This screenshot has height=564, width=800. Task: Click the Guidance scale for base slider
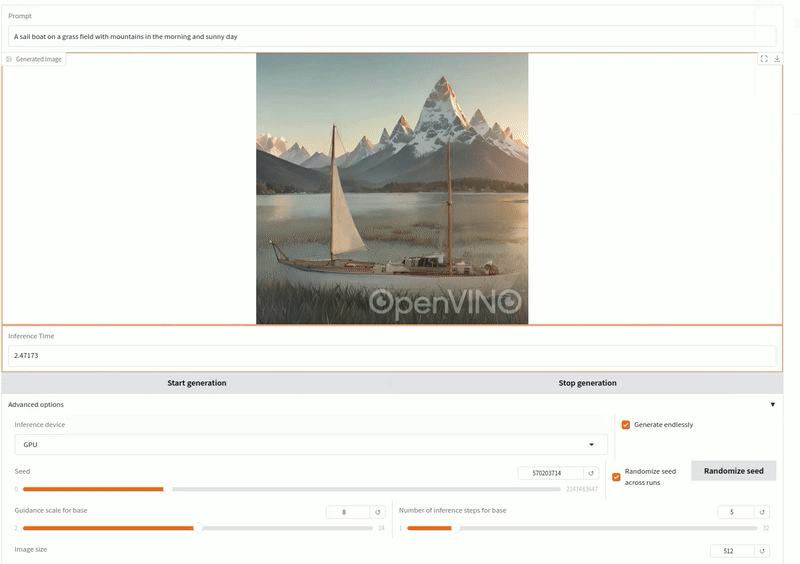point(198,528)
